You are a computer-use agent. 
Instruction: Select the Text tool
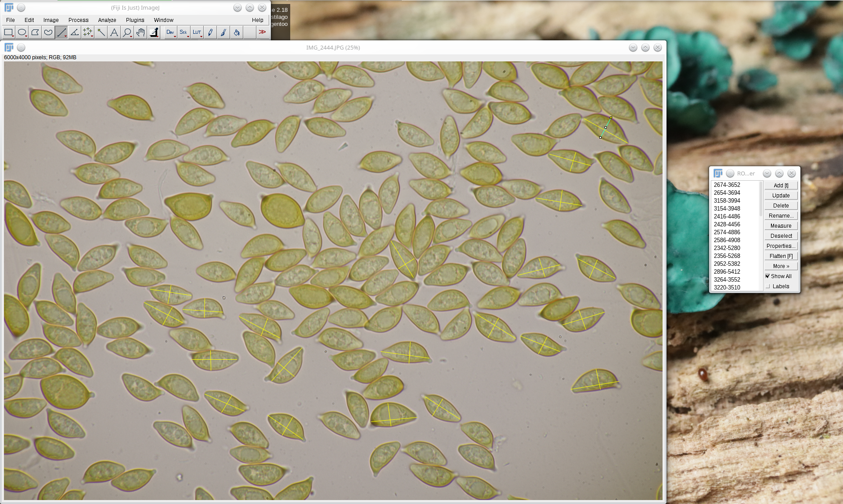[x=114, y=32]
